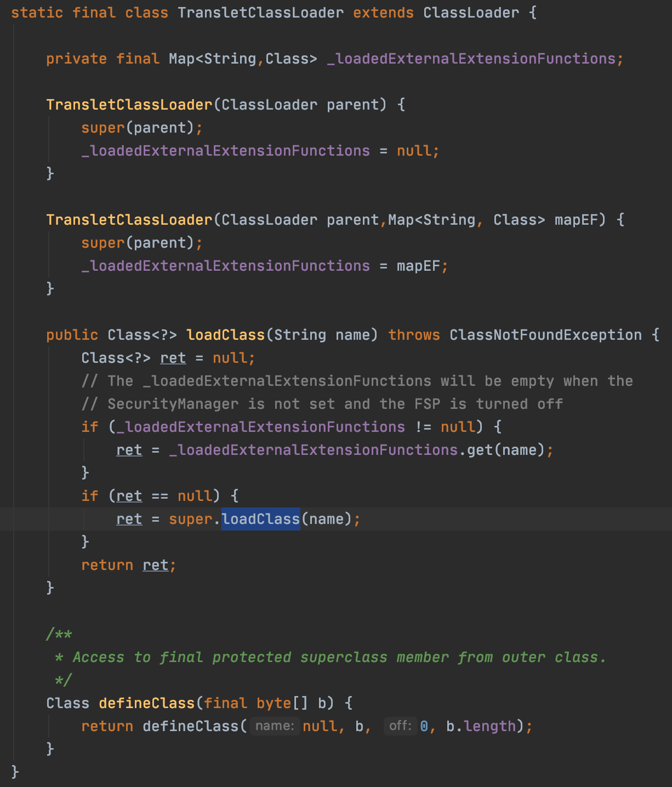Screen dimensions: 672x787
Task: Click the Javadoc text about superclass member
Action: click(x=339, y=657)
